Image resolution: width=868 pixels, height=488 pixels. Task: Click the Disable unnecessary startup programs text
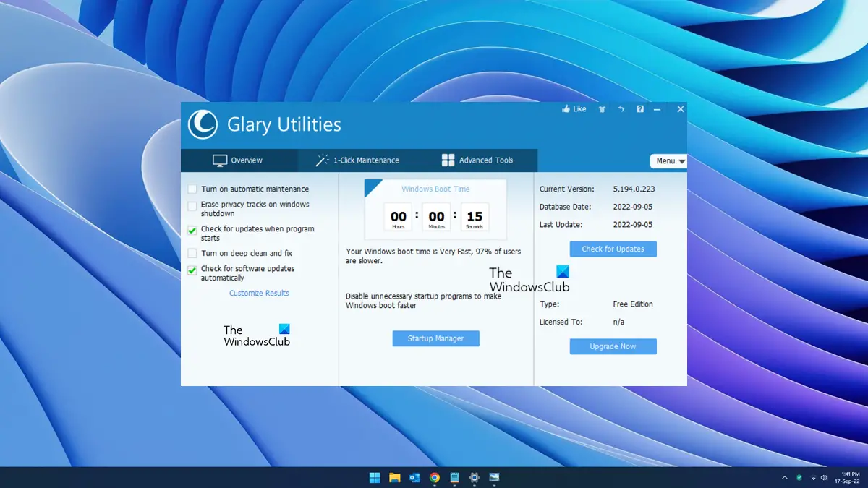[x=423, y=301]
